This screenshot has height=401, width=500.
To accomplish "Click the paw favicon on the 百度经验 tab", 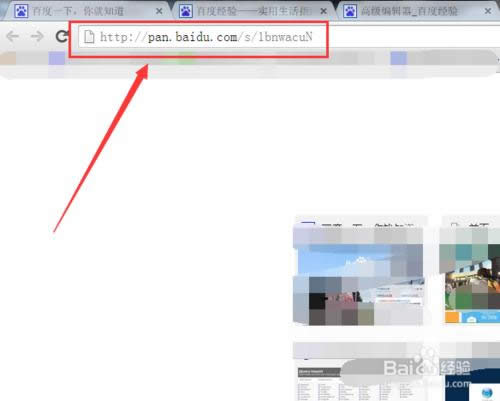I will (x=186, y=11).
